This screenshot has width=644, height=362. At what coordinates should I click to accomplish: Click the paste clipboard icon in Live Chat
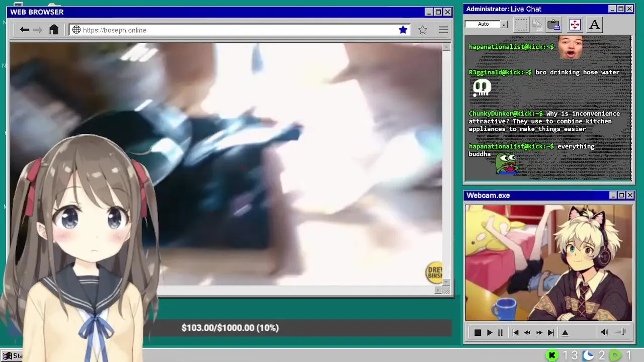point(554,24)
